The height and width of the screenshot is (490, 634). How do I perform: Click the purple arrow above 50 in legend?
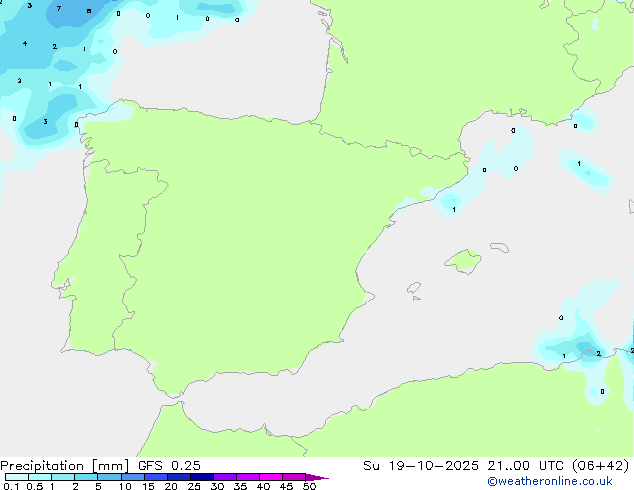click(316, 477)
